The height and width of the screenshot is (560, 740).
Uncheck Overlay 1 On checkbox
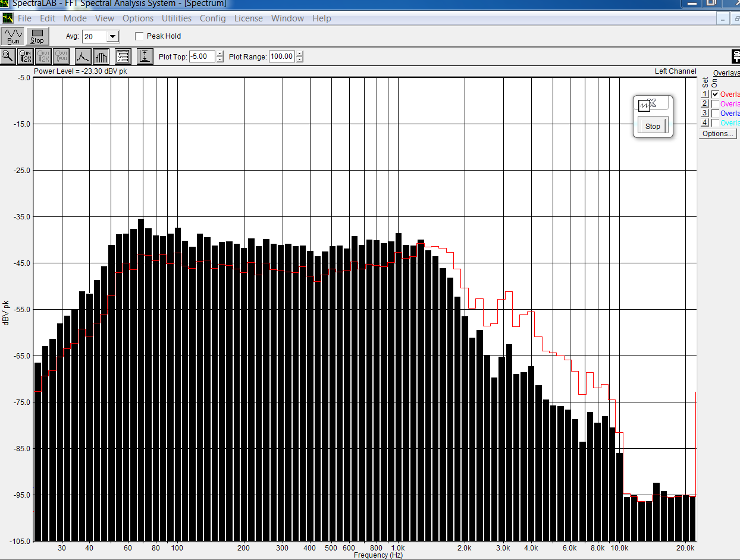[x=715, y=95]
